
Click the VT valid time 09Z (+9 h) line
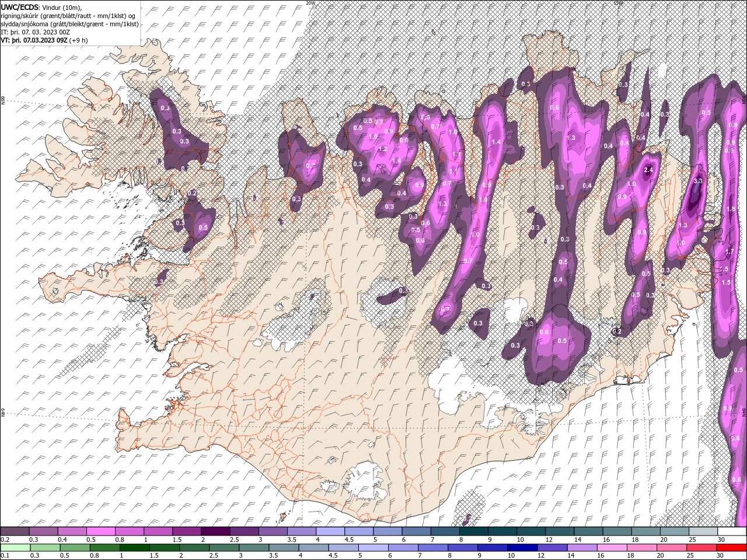(x=44, y=40)
